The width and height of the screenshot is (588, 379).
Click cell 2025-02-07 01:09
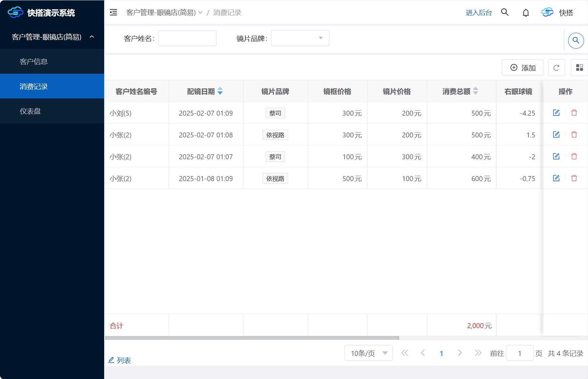pyautogui.click(x=206, y=113)
